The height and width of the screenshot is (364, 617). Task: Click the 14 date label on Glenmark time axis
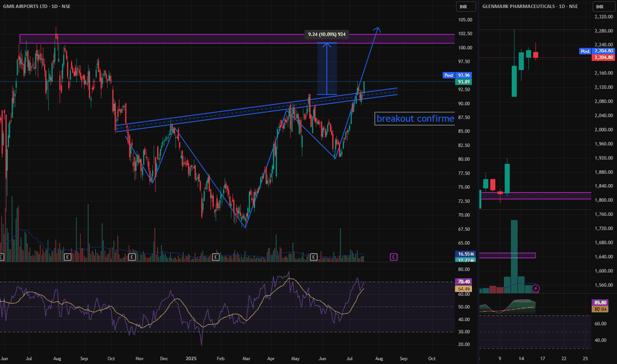[521, 359]
